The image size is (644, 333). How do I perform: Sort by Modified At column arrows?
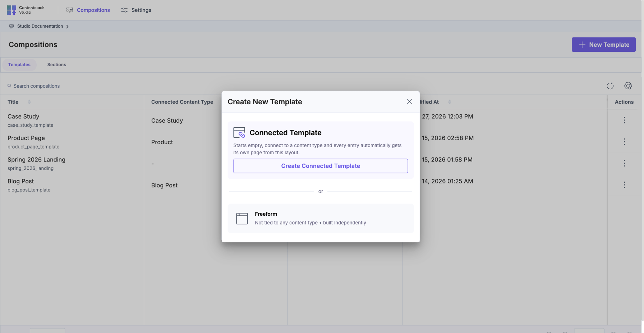click(449, 102)
